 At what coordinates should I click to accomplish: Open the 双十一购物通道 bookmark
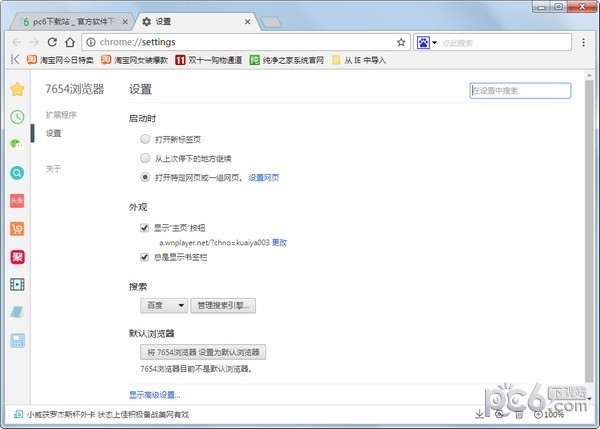(x=209, y=60)
